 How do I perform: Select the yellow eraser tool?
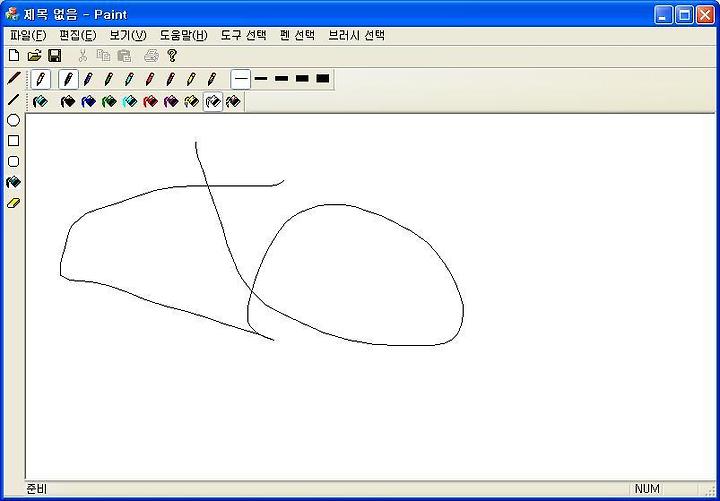click(x=14, y=203)
